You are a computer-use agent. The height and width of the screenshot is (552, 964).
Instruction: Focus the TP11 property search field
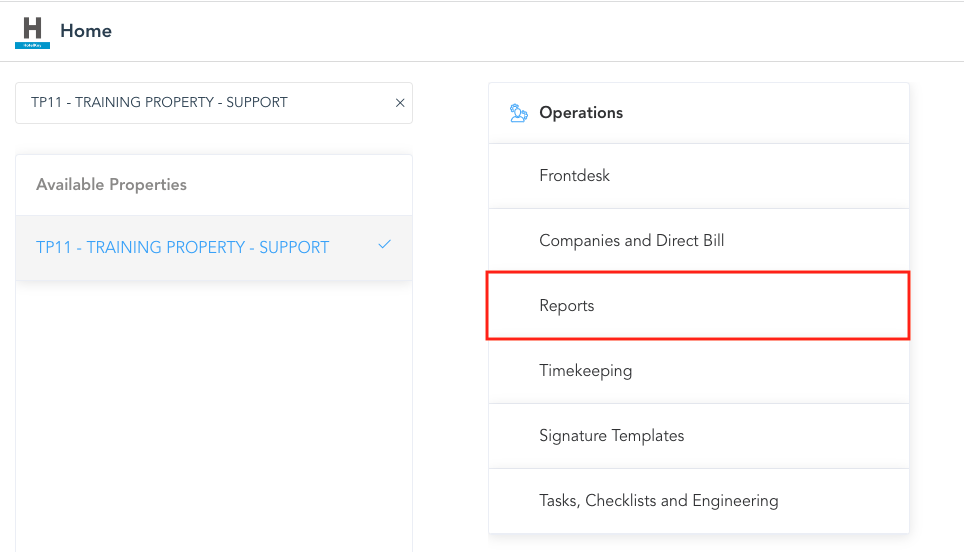click(x=200, y=103)
